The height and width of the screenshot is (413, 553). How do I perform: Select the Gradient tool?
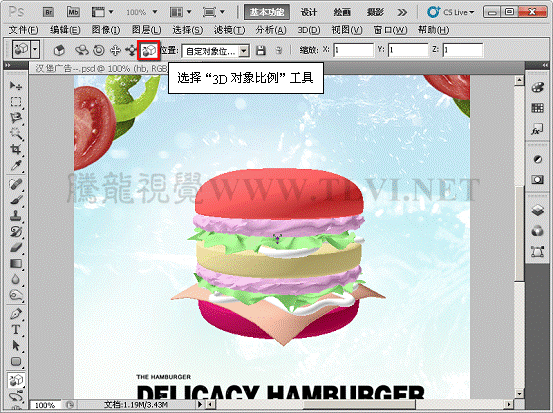coord(16,263)
